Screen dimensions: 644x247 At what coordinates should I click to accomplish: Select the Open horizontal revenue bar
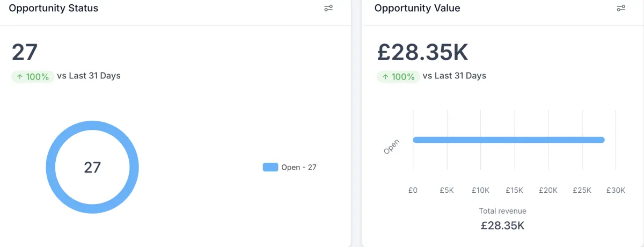coord(509,140)
